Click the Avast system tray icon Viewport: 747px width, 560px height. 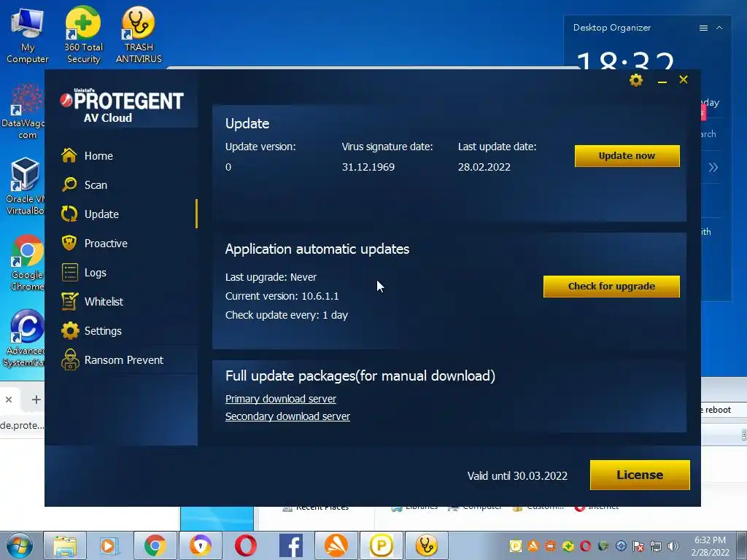click(x=533, y=545)
